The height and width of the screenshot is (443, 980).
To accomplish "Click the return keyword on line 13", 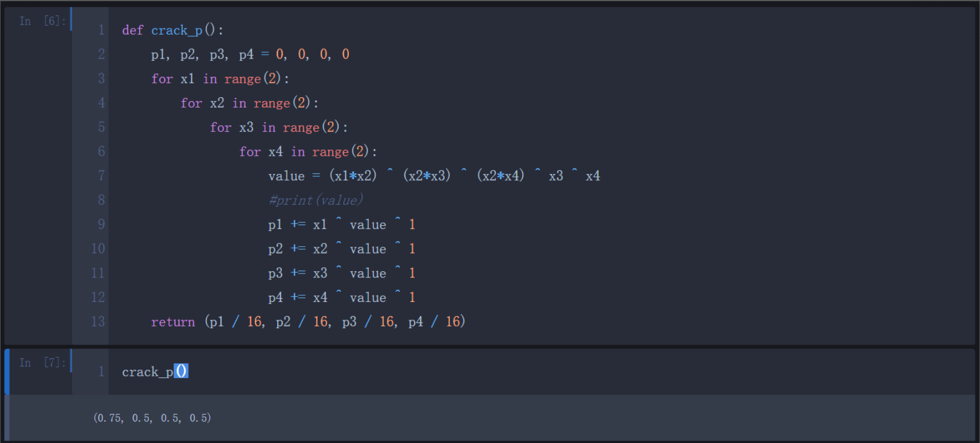I will tap(173, 322).
